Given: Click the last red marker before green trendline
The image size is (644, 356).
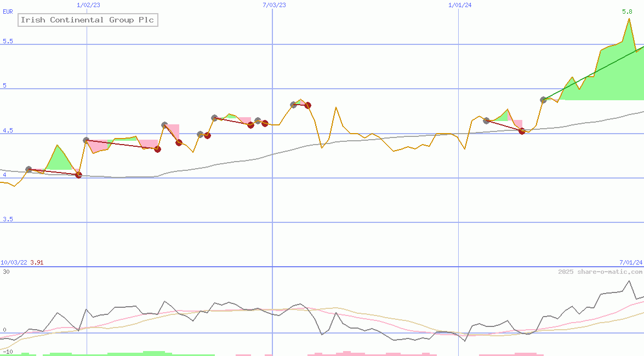Looking at the screenshot, I should pyautogui.click(x=522, y=131).
